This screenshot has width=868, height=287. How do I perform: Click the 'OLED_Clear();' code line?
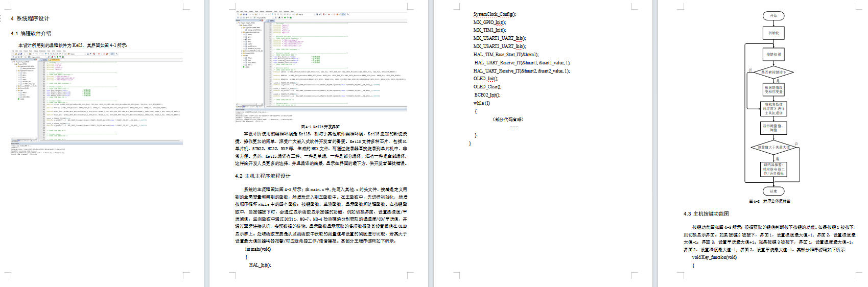coord(486,87)
